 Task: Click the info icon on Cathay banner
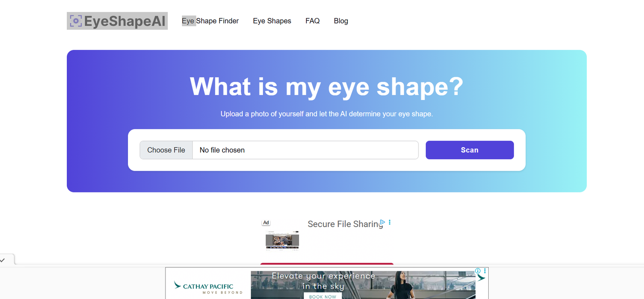pos(478,271)
